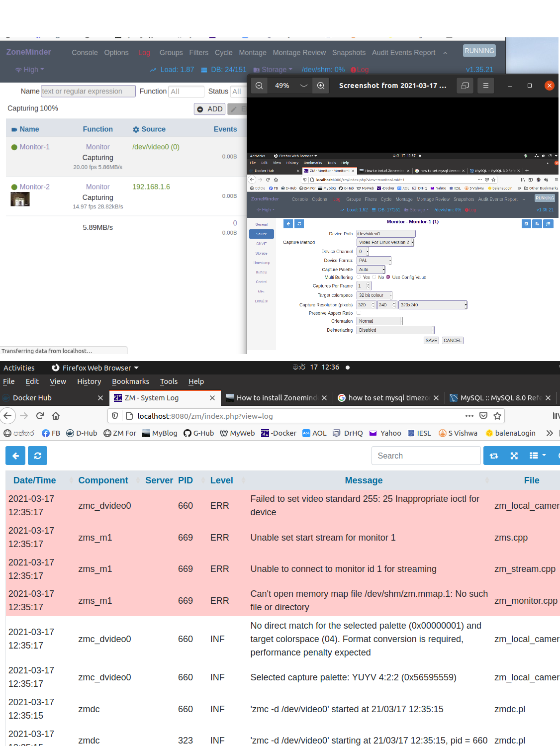
Task: Save page to Pocket icon
Action: [x=483, y=416]
